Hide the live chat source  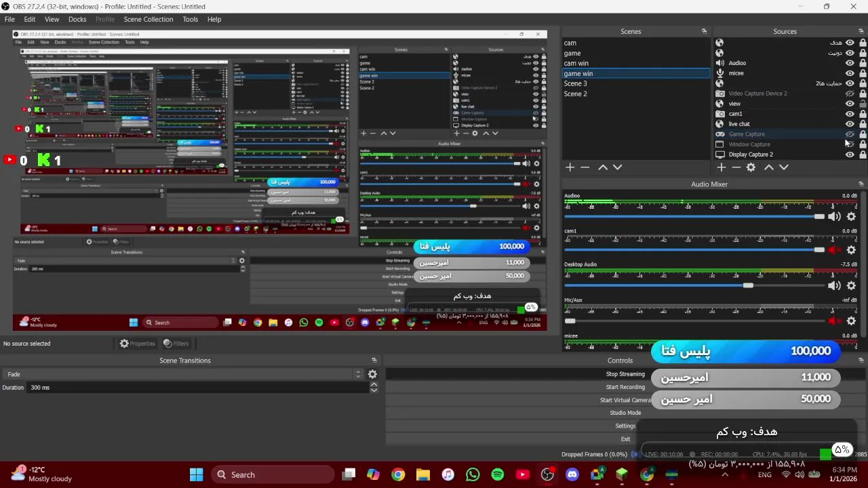850,124
